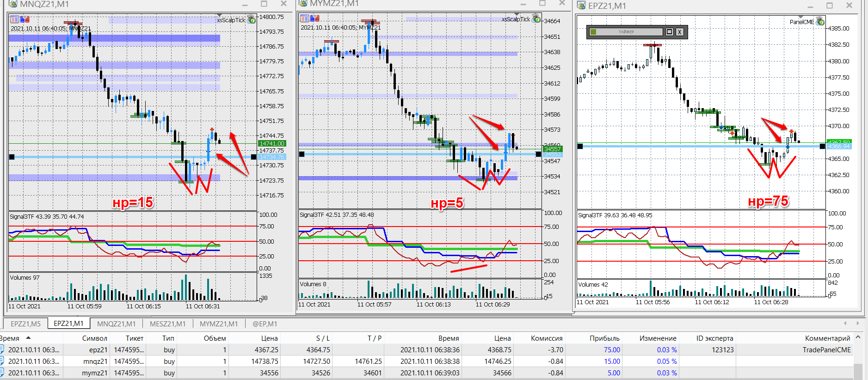Screen dimensions: 868x380
Task: Click the MYMZ21 chart window title icon
Action: click(x=303, y=3)
